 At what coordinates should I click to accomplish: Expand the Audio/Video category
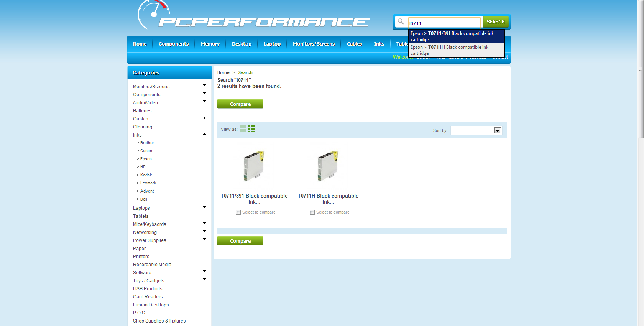(x=204, y=102)
